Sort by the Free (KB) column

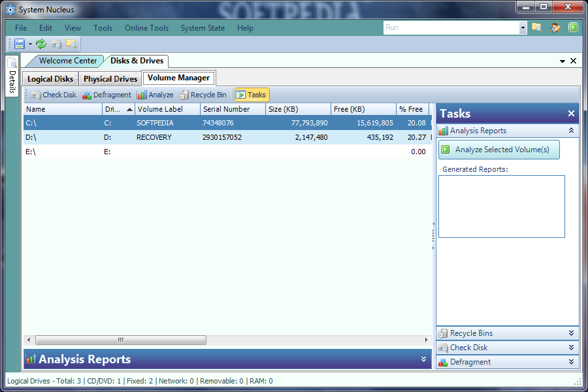click(x=363, y=109)
